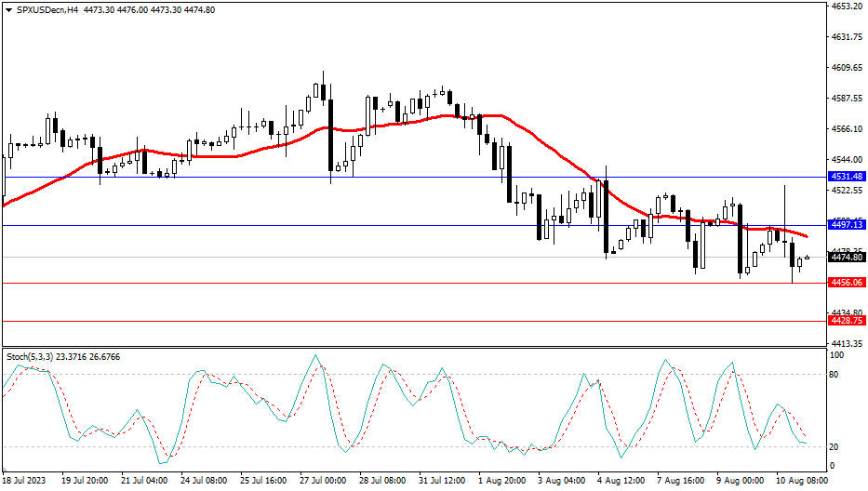Image resolution: width=868 pixels, height=491 pixels.
Task: Click the stochastic 80 level scale value
Action: (835, 375)
